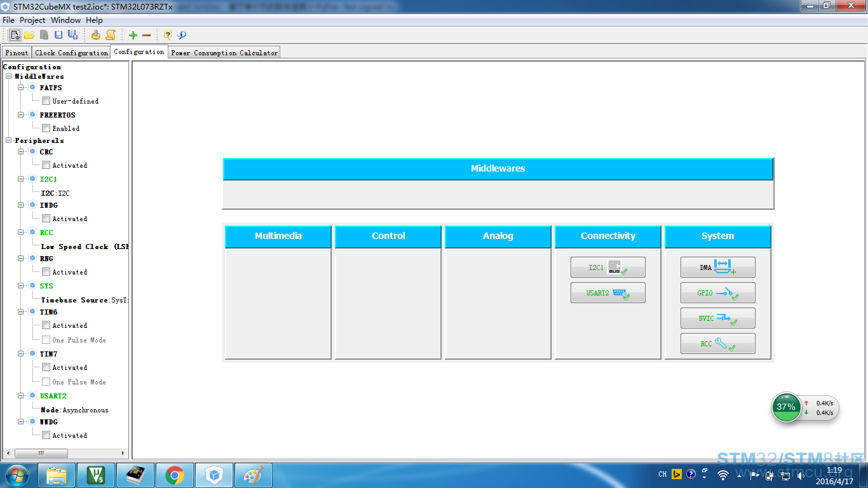Open the book-stack app on the taskbar
868x488 pixels.
click(135, 475)
